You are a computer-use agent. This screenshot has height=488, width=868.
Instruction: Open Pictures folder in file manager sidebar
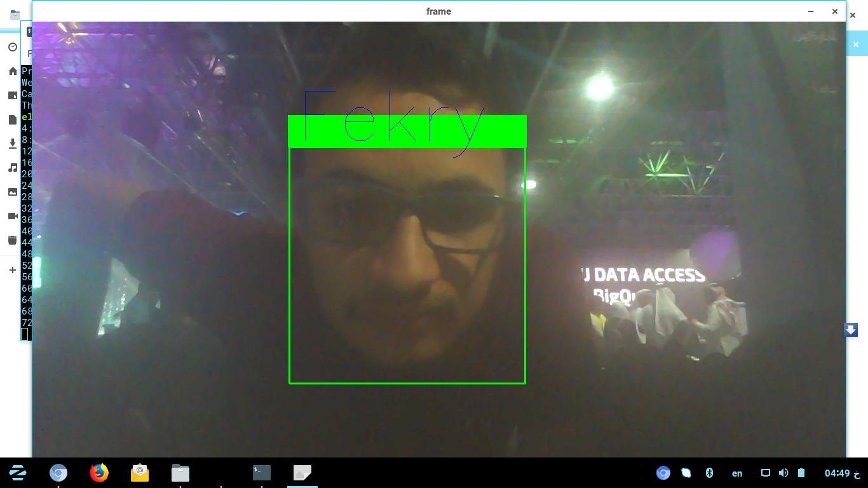coord(12,192)
